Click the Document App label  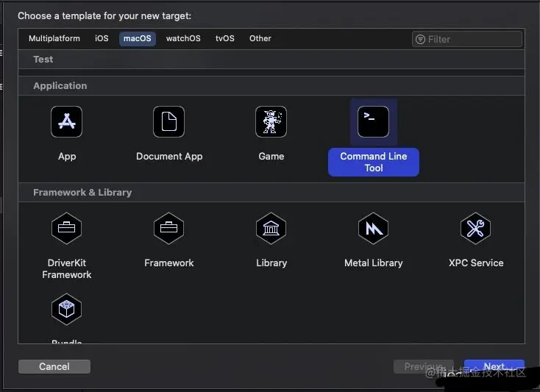coord(169,156)
